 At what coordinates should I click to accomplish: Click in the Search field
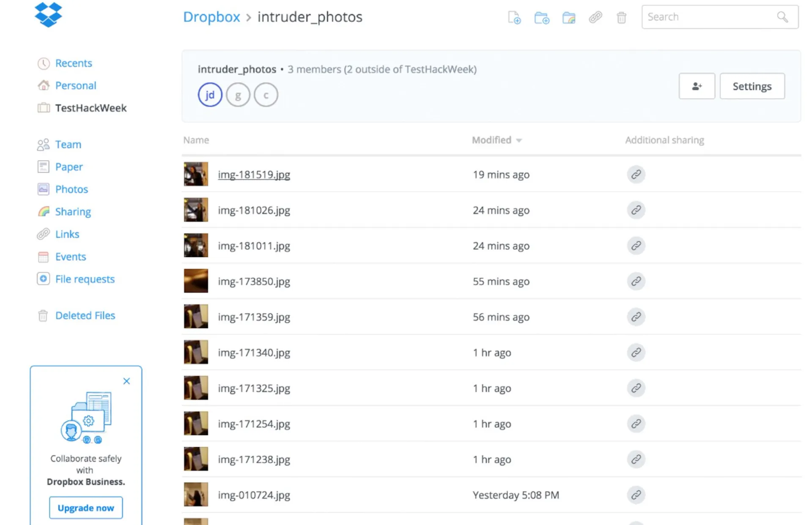pos(710,17)
